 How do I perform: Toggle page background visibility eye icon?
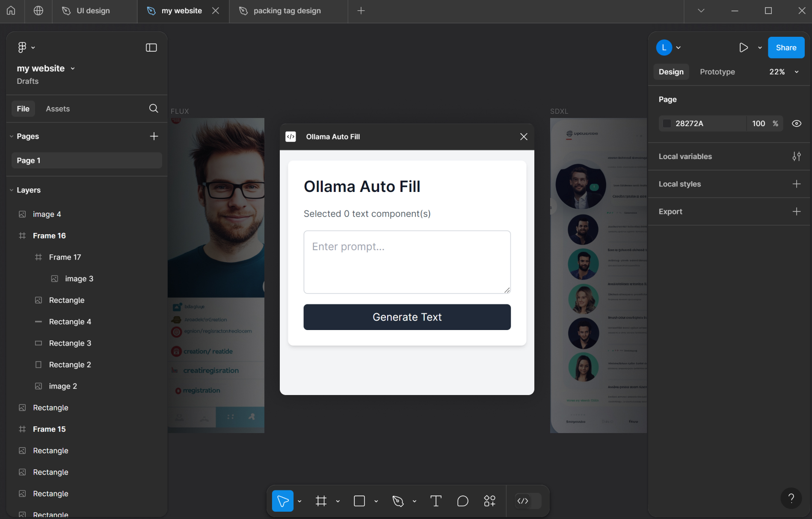pyautogui.click(x=796, y=124)
